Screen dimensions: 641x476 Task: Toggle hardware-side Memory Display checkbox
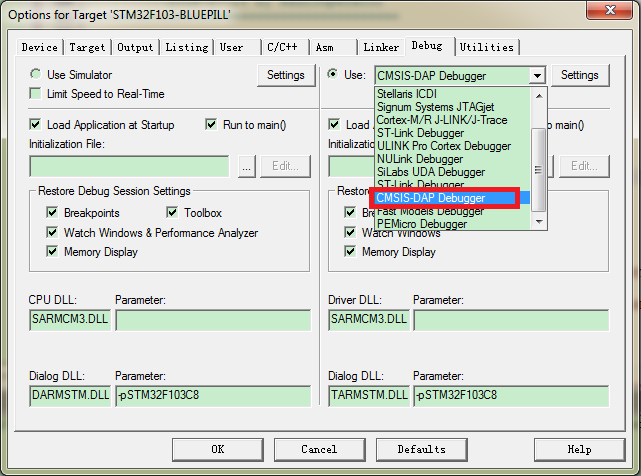(x=350, y=251)
